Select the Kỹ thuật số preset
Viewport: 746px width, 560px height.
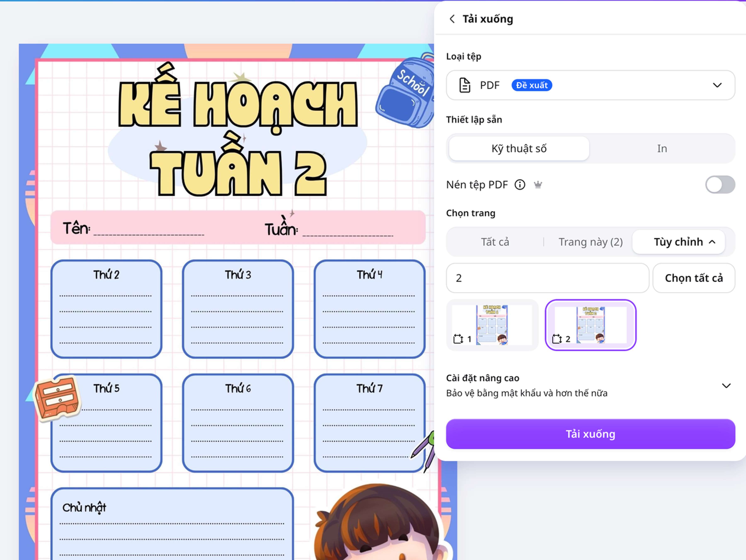[519, 148]
